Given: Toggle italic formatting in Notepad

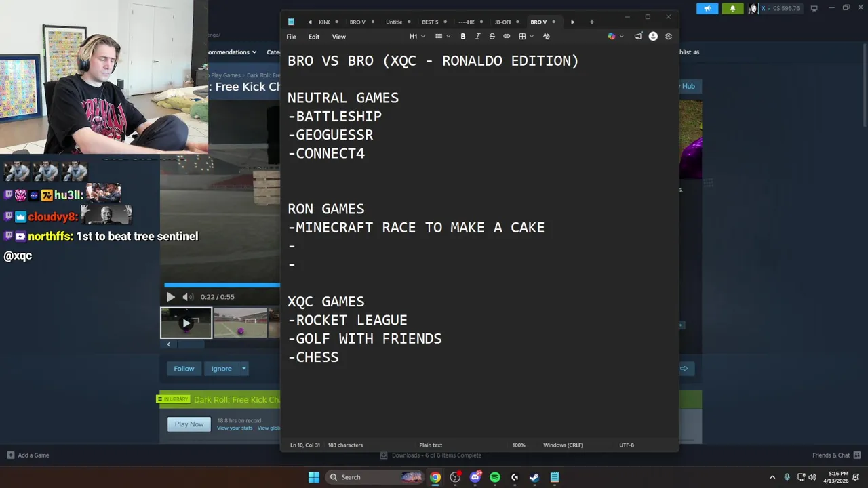Looking at the screenshot, I should pos(477,36).
